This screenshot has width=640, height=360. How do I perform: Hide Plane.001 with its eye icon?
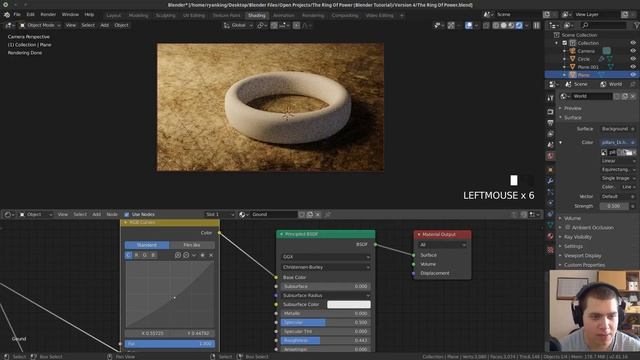pyautogui.click(x=633, y=67)
